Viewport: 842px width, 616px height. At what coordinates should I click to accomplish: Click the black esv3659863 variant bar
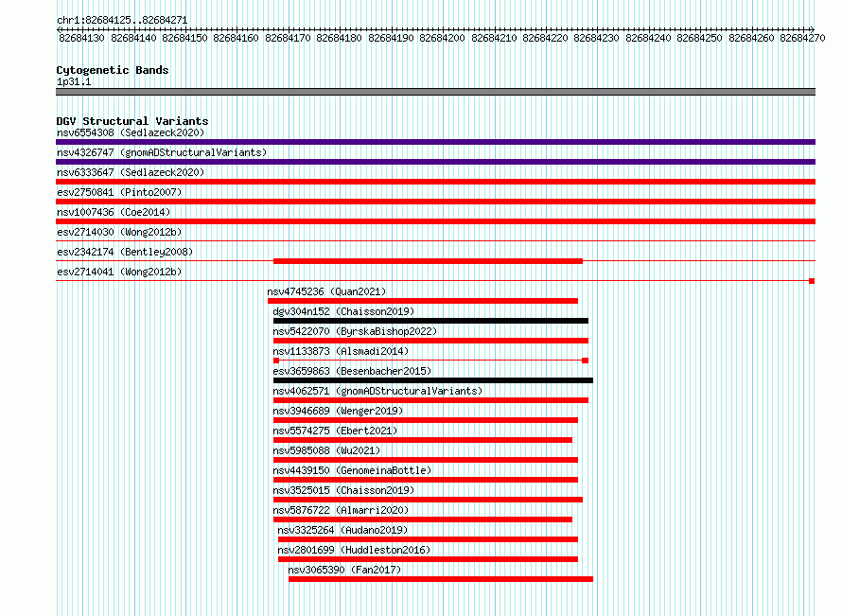(433, 380)
